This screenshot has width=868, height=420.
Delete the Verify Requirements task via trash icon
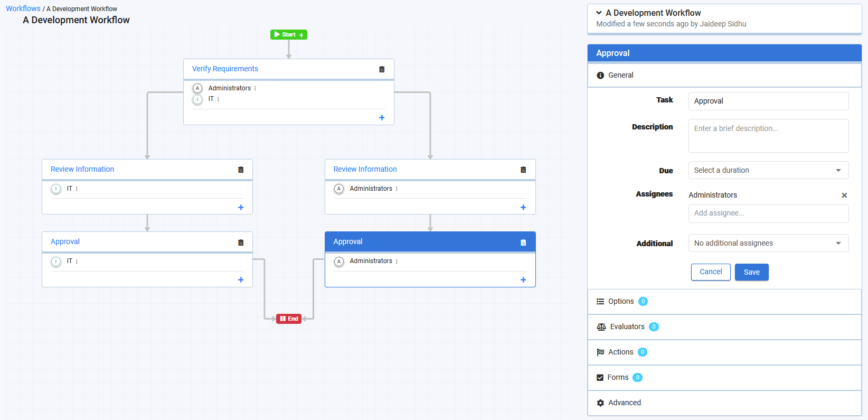click(382, 69)
